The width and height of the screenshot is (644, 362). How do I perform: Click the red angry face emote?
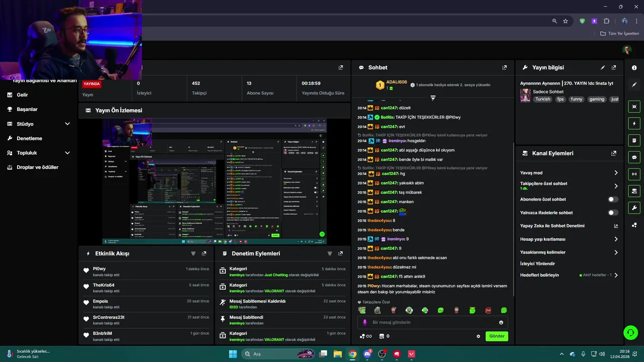tap(488, 310)
